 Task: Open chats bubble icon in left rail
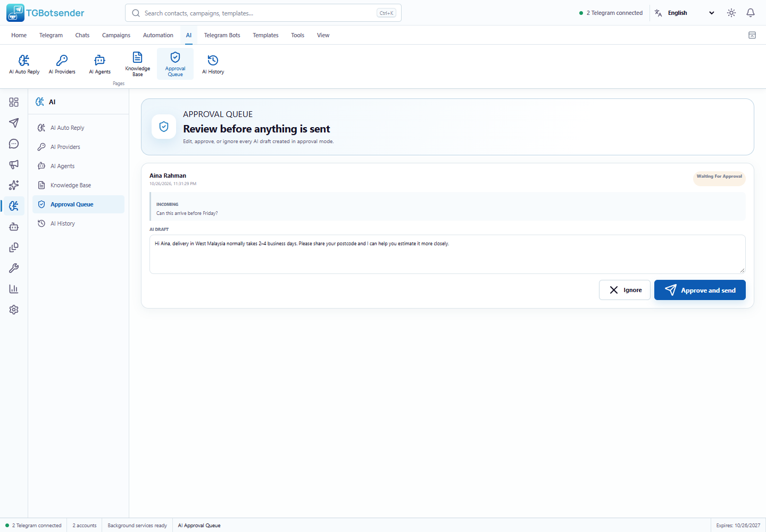coord(14,144)
